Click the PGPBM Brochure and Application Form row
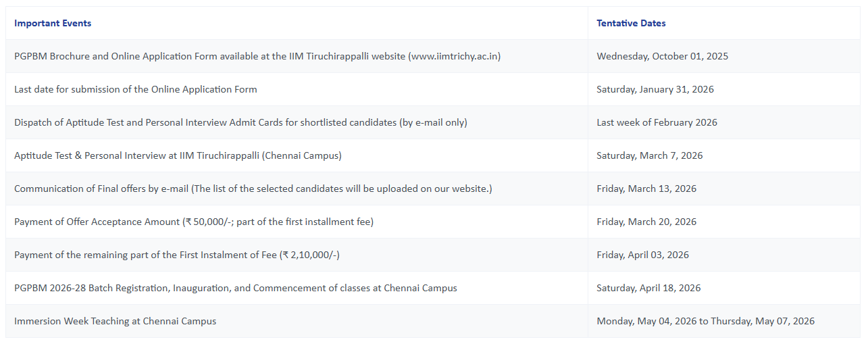This screenshot has width=868, height=348. click(x=433, y=56)
